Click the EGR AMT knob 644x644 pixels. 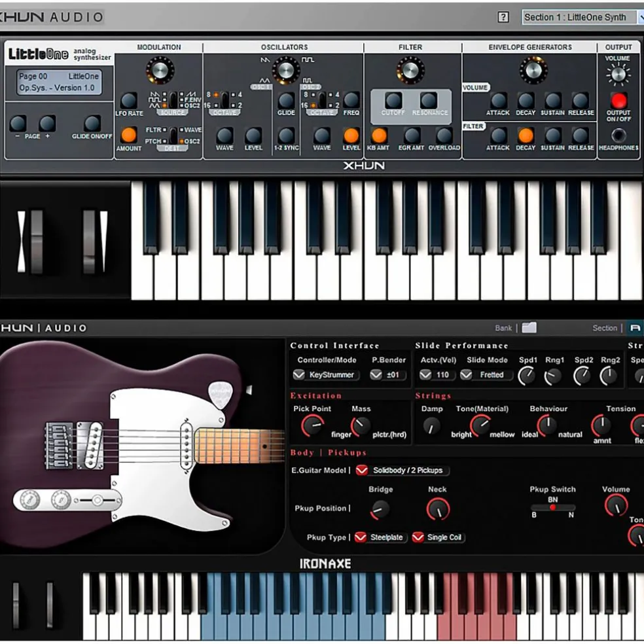(x=412, y=135)
